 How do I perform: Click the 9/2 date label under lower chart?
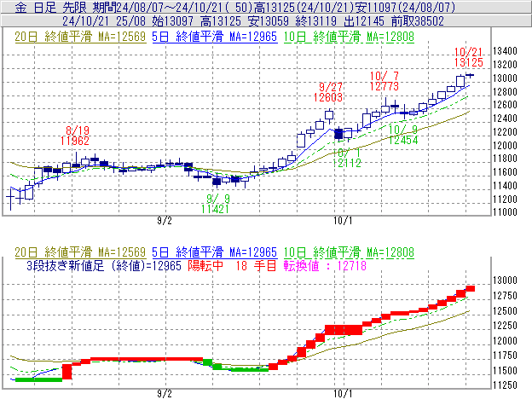[165, 394]
